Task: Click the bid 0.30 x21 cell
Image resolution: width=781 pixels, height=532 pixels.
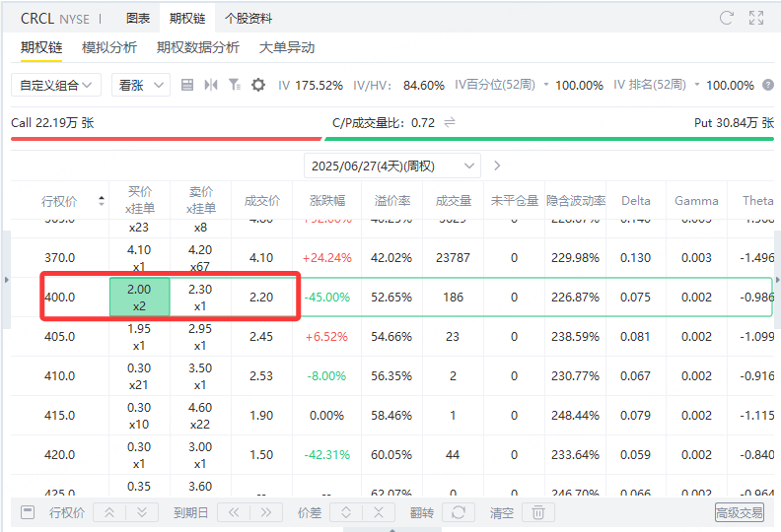Action: (x=139, y=375)
